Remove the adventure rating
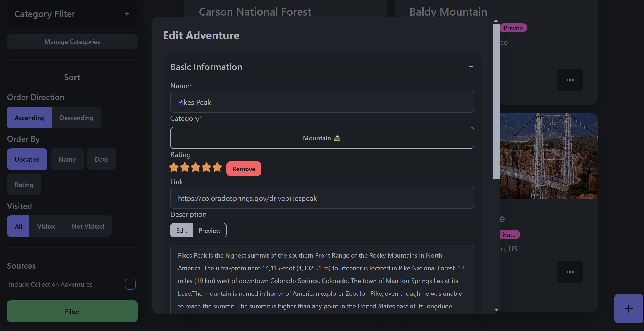644x331 pixels. click(x=244, y=169)
